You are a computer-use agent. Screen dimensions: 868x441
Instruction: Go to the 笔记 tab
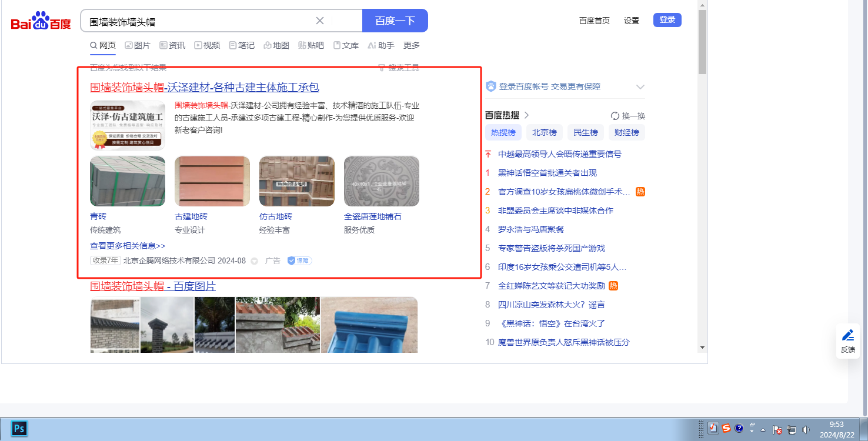pos(242,45)
